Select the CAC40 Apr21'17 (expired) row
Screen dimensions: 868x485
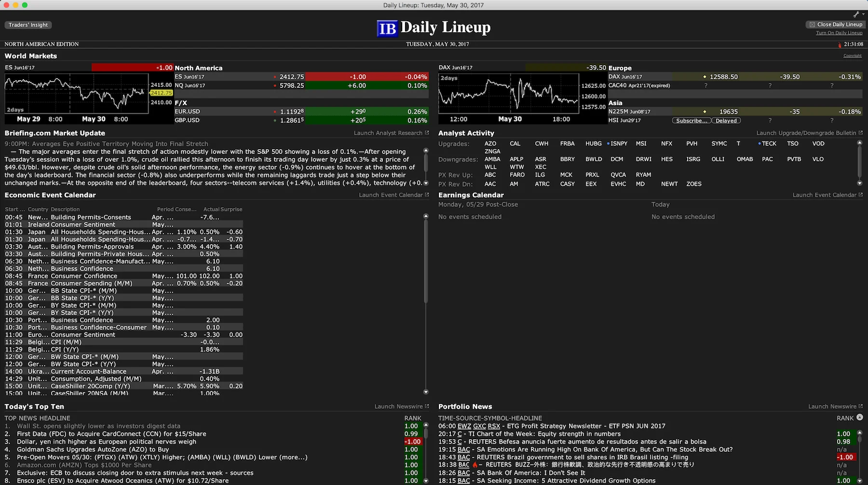(735, 85)
